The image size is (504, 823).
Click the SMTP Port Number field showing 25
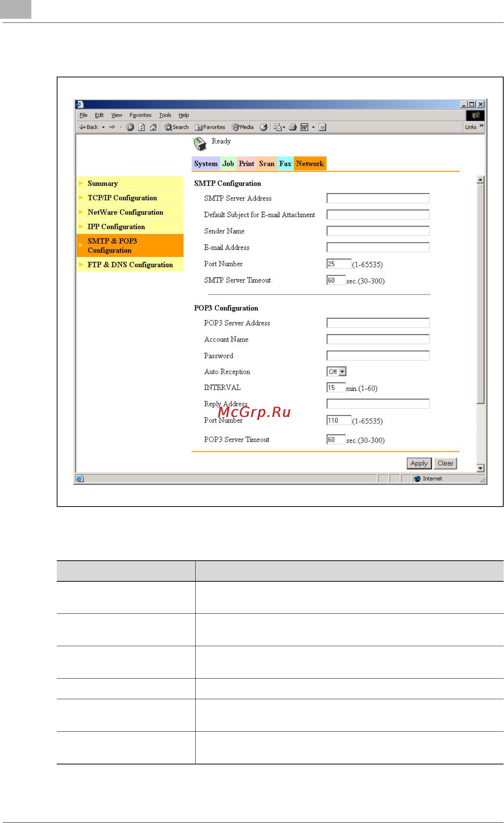(x=339, y=264)
